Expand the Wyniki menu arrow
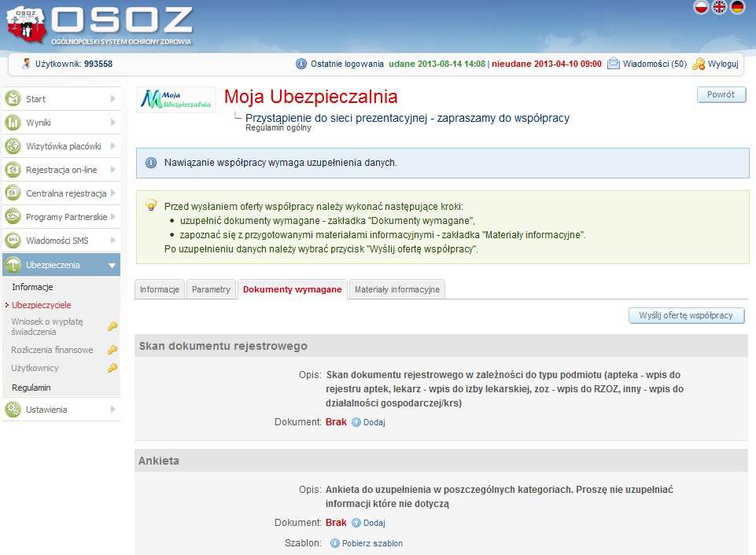This screenshot has height=555, width=756. pyautogui.click(x=112, y=123)
